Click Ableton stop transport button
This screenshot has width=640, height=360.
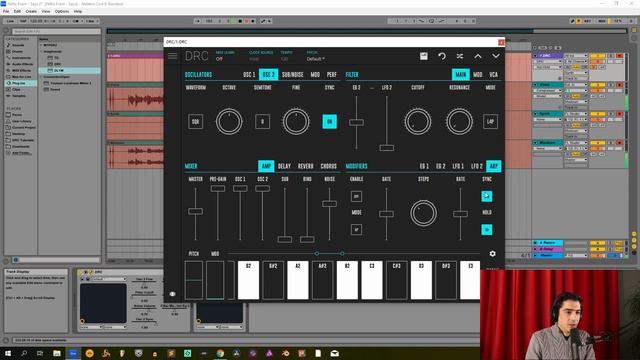coord(240,21)
